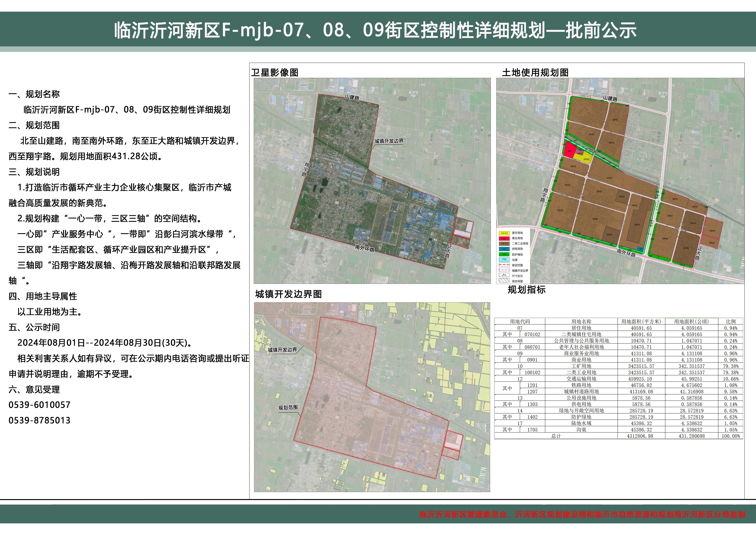Click the 1207 land code cell
The image size is (756, 534).
coord(532,391)
